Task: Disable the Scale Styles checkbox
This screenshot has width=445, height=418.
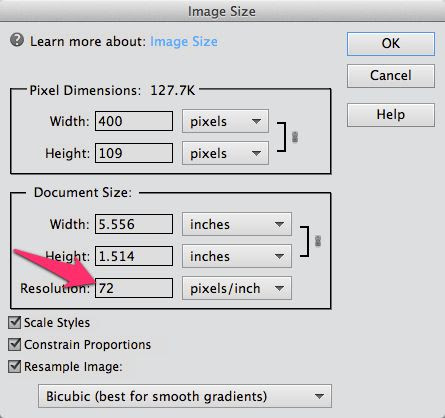Action: tap(15, 322)
